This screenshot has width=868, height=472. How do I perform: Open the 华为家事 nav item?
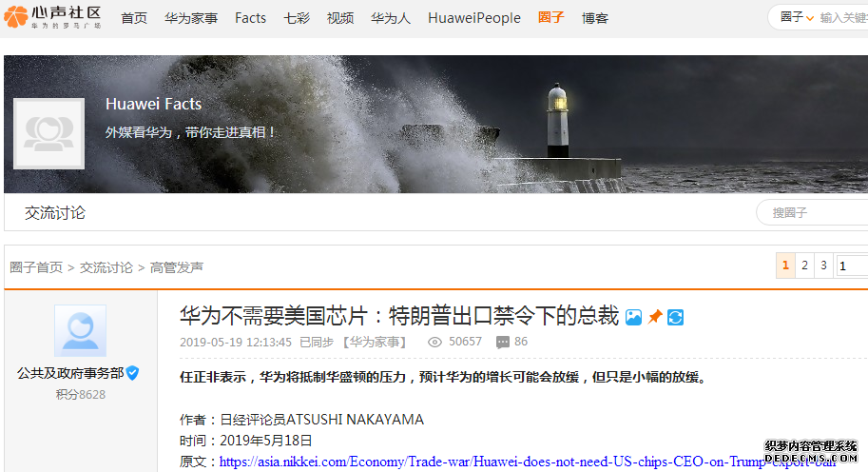click(191, 18)
